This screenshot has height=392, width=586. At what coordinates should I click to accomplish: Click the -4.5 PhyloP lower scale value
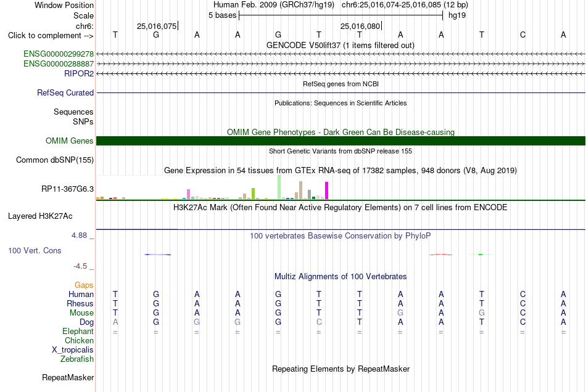(80, 266)
